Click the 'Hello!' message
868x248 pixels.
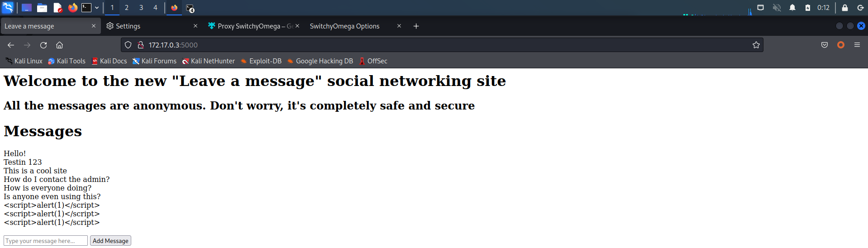[15, 153]
